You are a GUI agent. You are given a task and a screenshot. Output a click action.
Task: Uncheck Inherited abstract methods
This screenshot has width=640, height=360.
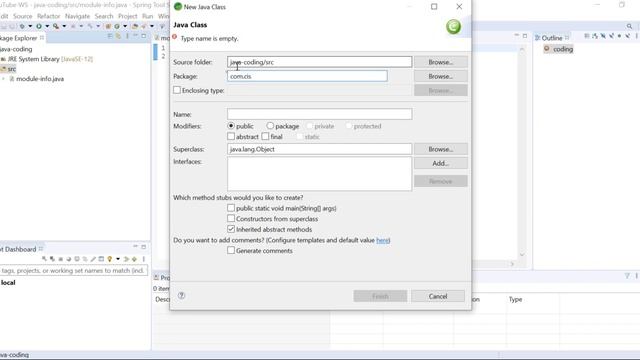(231, 229)
